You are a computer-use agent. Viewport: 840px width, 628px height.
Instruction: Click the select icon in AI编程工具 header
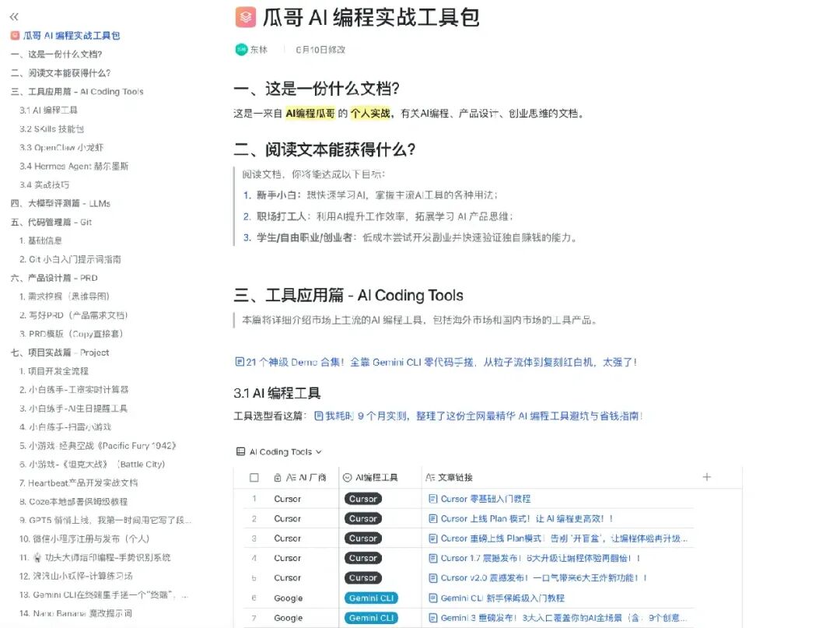pos(347,478)
